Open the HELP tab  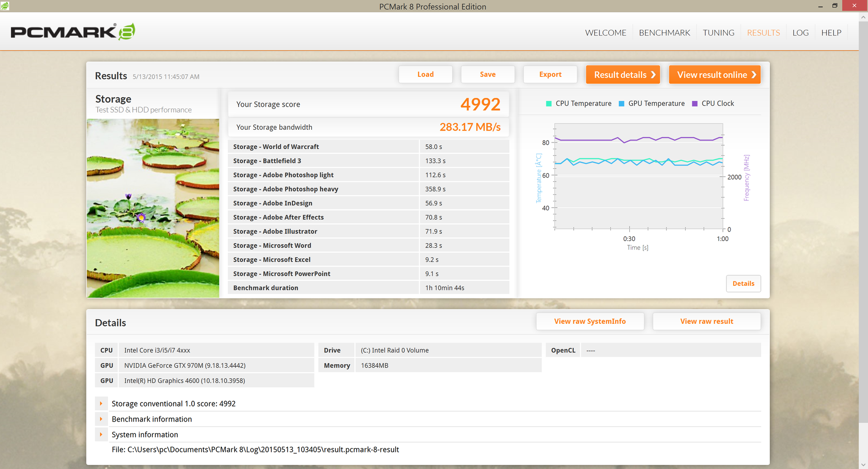click(831, 33)
